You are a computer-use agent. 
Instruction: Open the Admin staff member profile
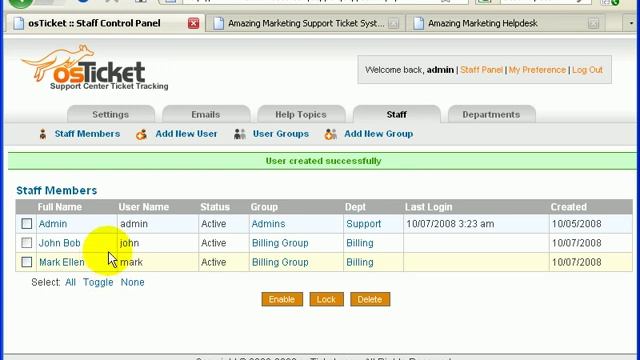pyautogui.click(x=53, y=224)
